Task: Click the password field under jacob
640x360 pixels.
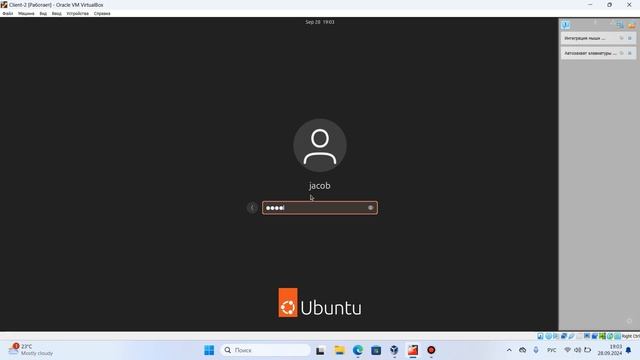Action: point(320,208)
